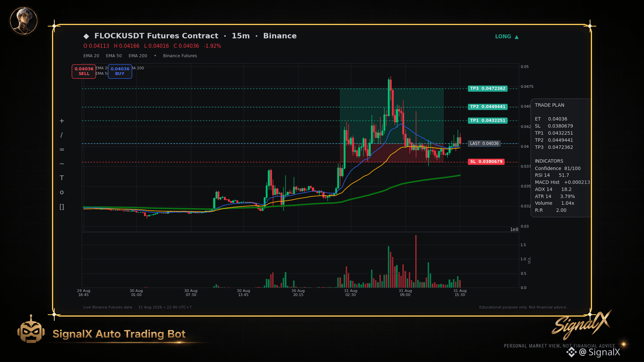Click the 30 Aug 20:15 time label
This screenshot has width=644, height=362.
[298, 293]
